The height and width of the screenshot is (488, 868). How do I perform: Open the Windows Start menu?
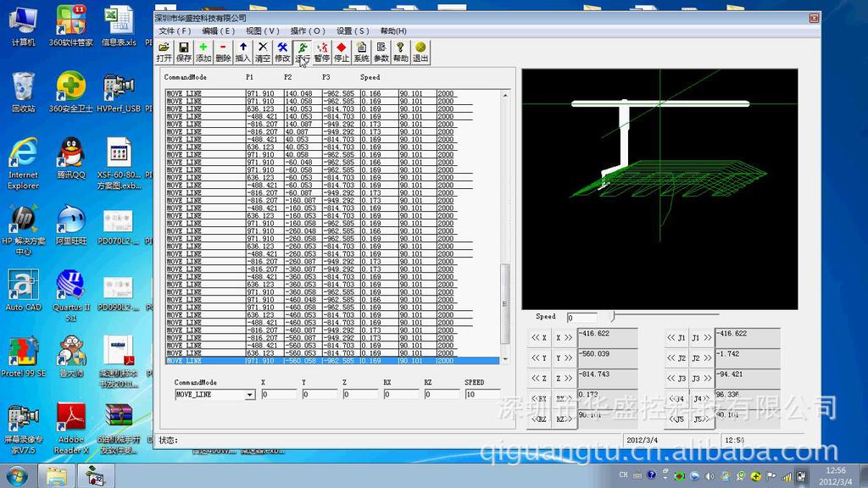tap(16, 476)
